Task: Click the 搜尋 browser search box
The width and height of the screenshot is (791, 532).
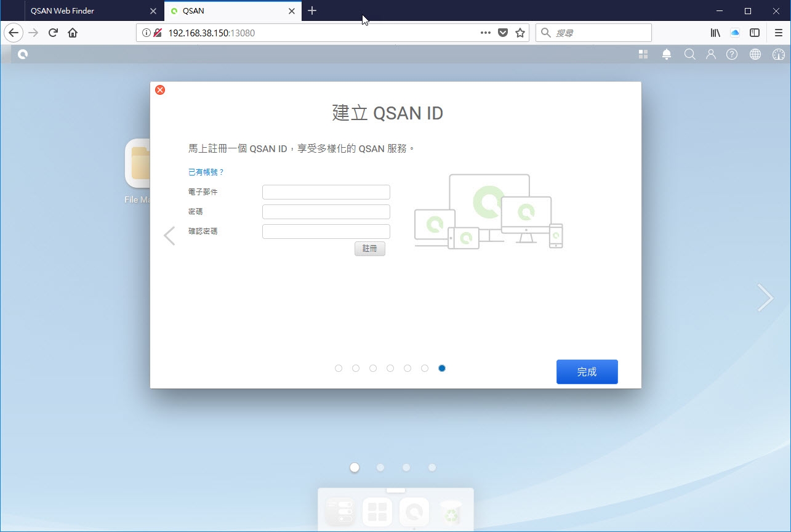Action: click(x=593, y=33)
